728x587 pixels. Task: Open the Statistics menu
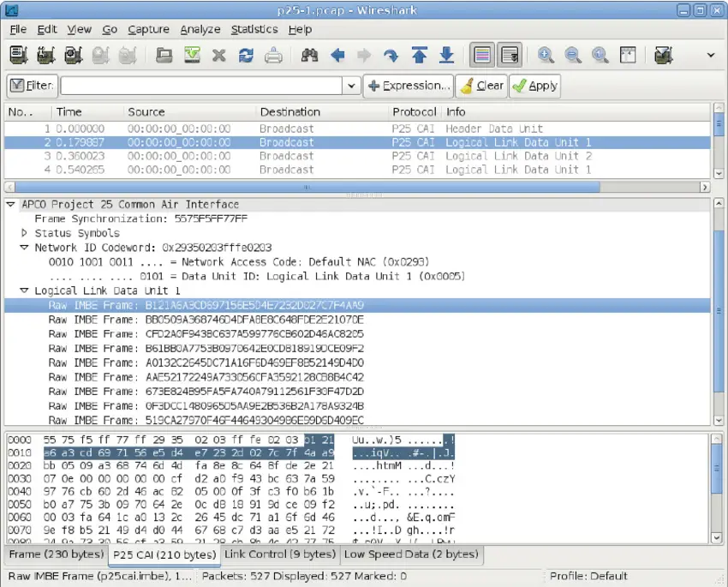254,29
